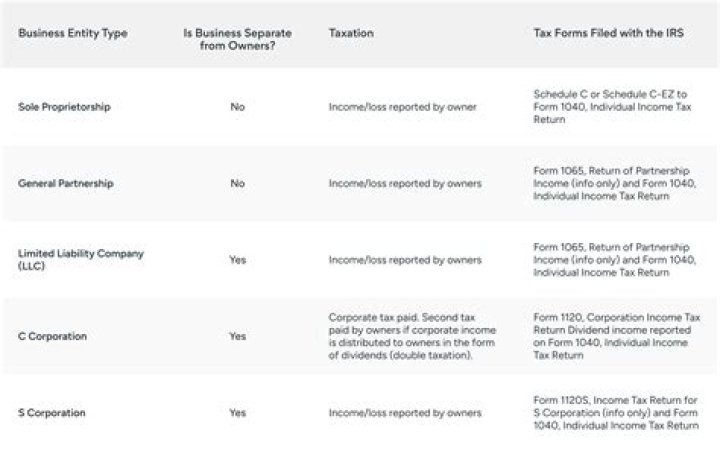Click the corporate double taxation description text
The image size is (720, 451).
point(412,336)
